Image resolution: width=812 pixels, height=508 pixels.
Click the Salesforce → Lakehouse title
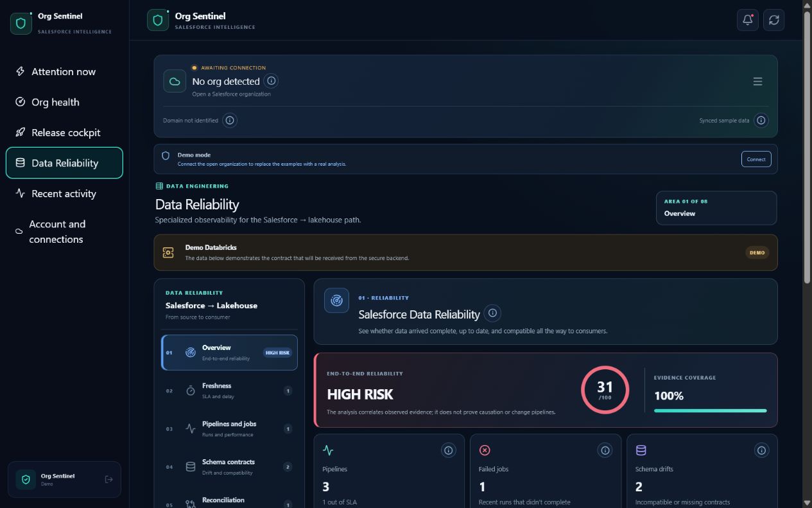pyautogui.click(x=211, y=306)
